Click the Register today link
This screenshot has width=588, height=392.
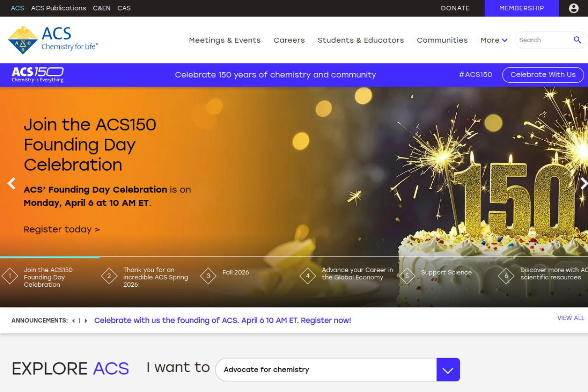click(62, 229)
